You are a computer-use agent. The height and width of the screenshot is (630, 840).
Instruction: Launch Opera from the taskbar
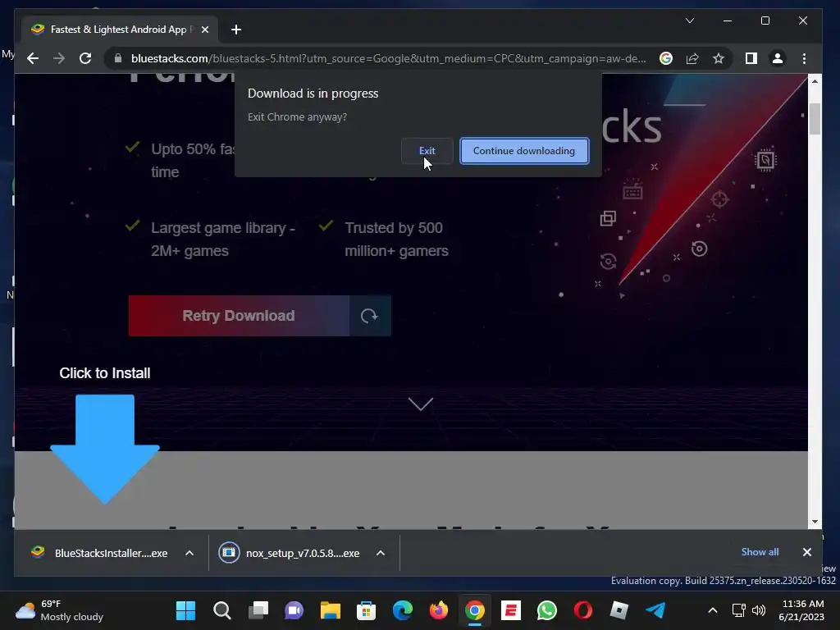click(583, 610)
